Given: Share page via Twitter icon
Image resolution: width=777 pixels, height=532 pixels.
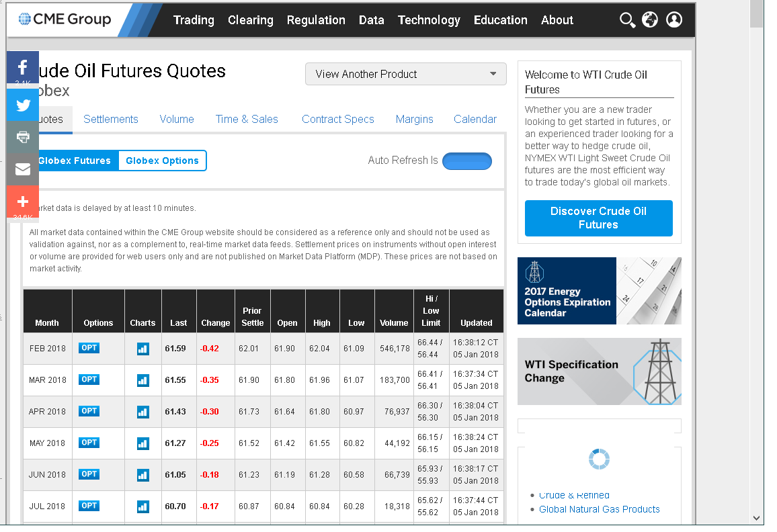Looking at the screenshot, I should pos(23,105).
